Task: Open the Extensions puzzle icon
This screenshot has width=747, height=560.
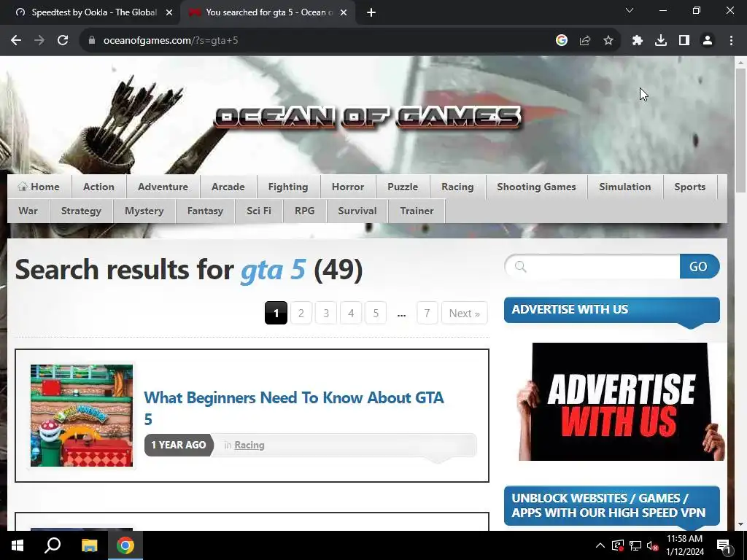Action: tap(638, 41)
